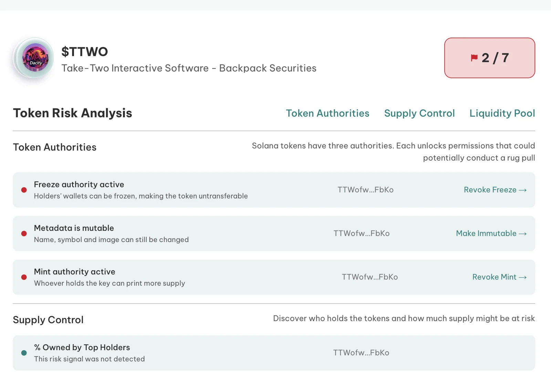Select the Freeze authority active title
This screenshot has height=392, width=551.
pyautogui.click(x=79, y=184)
